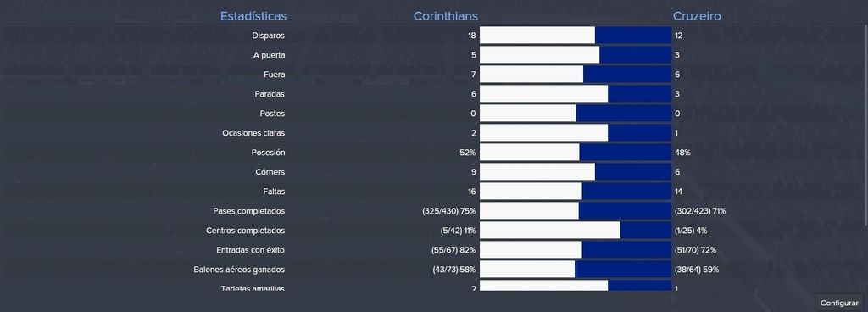Click the Ocasiones claras label
Viewport: 868px width, 312px height.
[x=253, y=133]
